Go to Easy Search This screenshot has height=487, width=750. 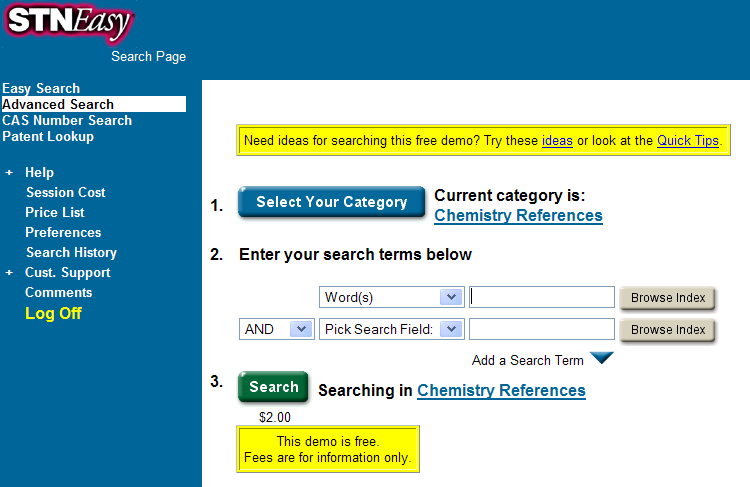tap(41, 88)
